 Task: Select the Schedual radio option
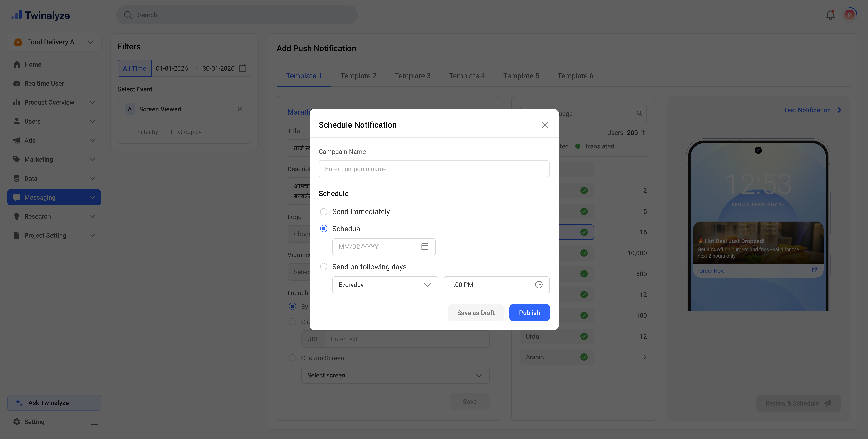tap(323, 229)
